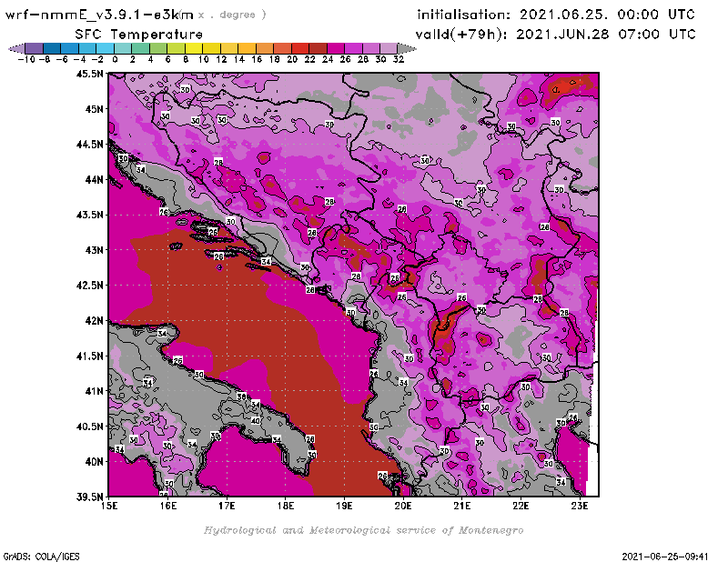Select the cyan legend swatch between -2 and 0
This screenshot has width=728, height=562.
click(105, 48)
